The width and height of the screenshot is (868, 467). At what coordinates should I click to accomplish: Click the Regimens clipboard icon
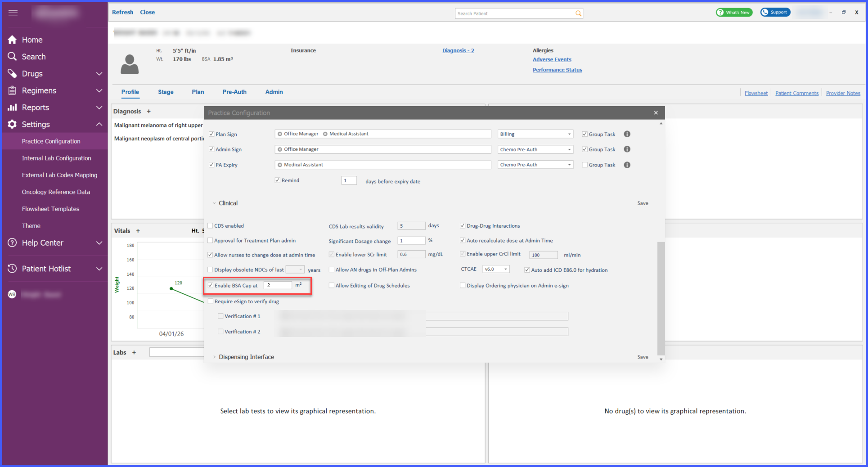pos(12,90)
